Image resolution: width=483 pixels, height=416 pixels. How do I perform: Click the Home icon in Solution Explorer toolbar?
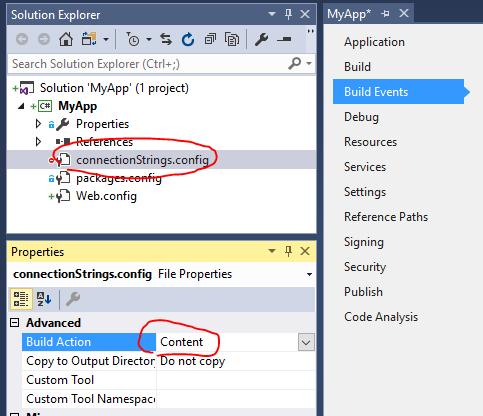[x=66, y=39]
